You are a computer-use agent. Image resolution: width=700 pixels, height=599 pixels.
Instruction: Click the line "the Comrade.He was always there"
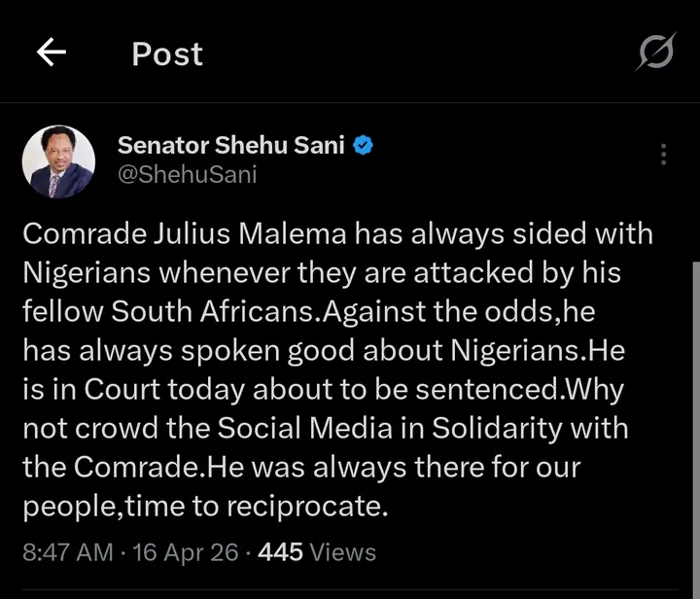[300, 467]
